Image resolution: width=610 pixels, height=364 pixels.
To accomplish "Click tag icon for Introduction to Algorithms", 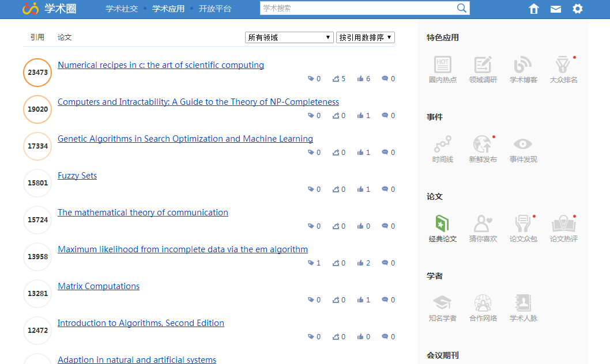I will (311, 337).
